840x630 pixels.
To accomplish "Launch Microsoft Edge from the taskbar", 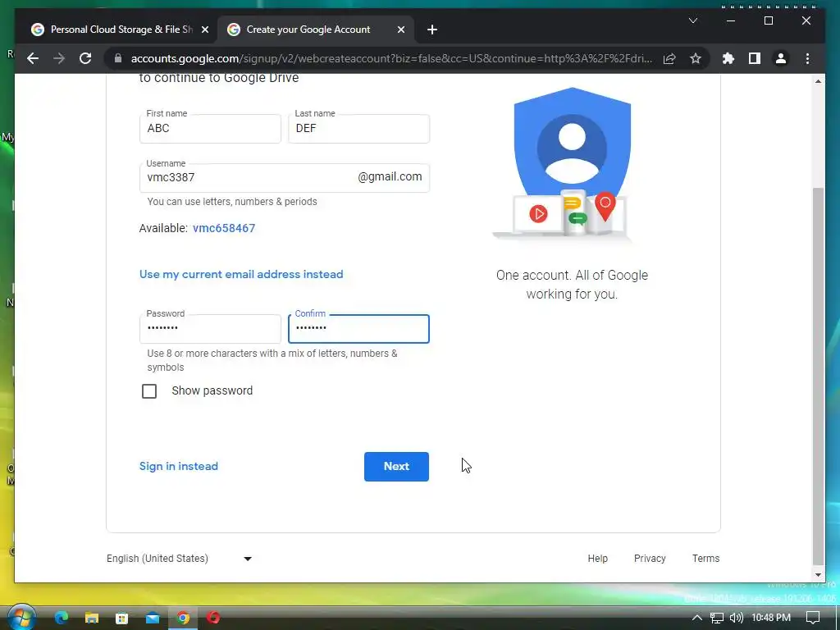I will point(61,618).
